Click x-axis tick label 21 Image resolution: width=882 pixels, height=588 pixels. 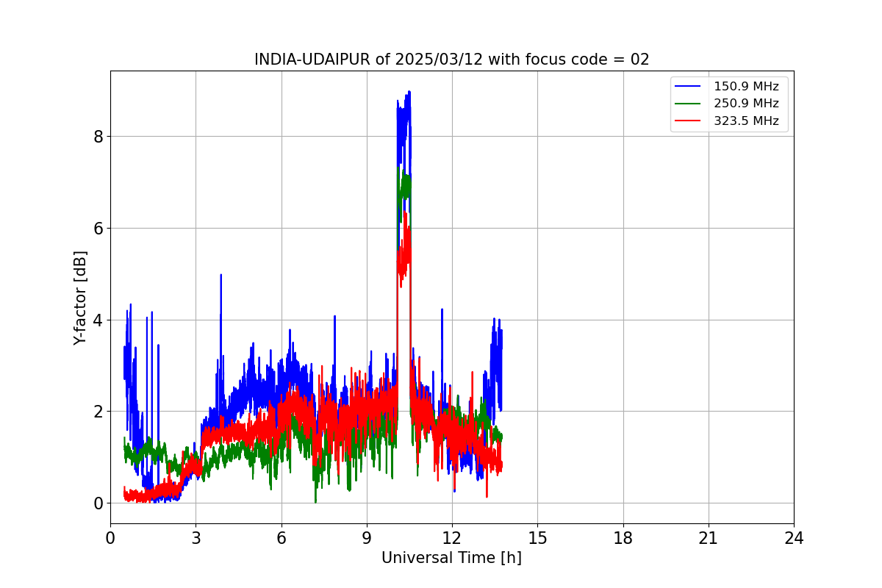coord(709,538)
